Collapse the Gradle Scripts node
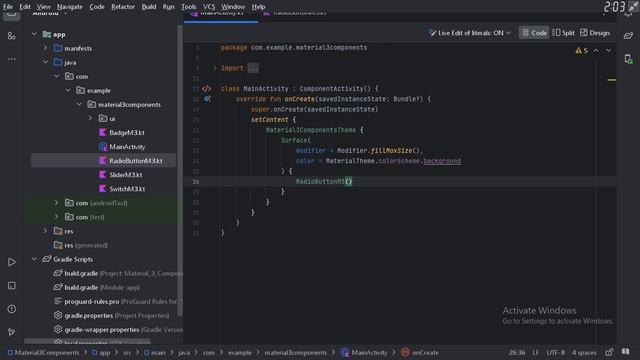Viewport: 640px width, 360px height. click(34, 259)
